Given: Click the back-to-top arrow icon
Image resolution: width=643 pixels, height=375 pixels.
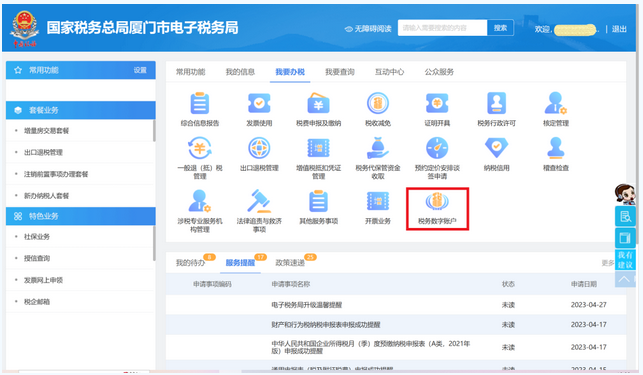Looking at the screenshot, I should click(x=625, y=279).
